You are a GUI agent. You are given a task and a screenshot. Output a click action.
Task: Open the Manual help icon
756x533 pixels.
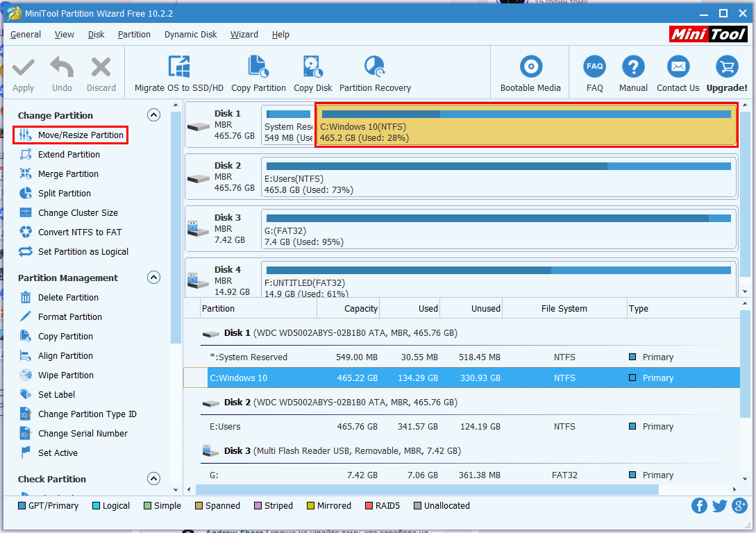click(633, 67)
